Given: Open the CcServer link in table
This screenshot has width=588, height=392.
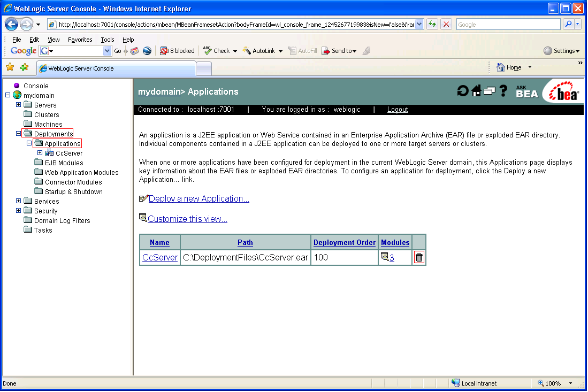Looking at the screenshot, I should click(160, 257).
